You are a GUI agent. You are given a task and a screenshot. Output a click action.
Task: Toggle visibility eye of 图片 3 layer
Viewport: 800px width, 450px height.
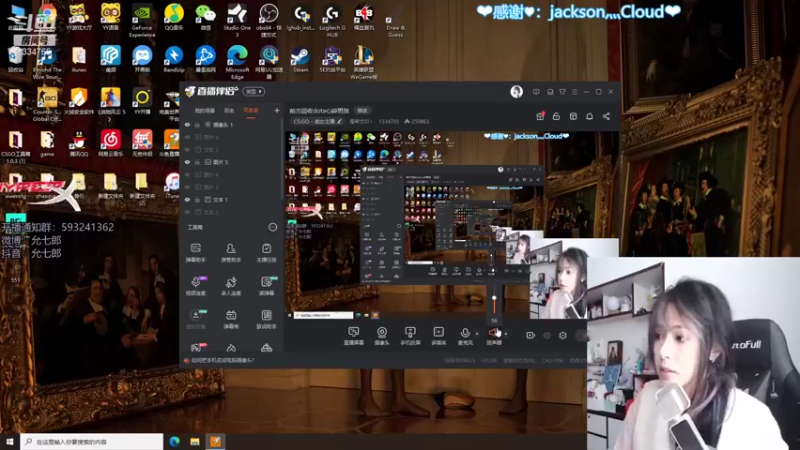(x=187, y=187)
